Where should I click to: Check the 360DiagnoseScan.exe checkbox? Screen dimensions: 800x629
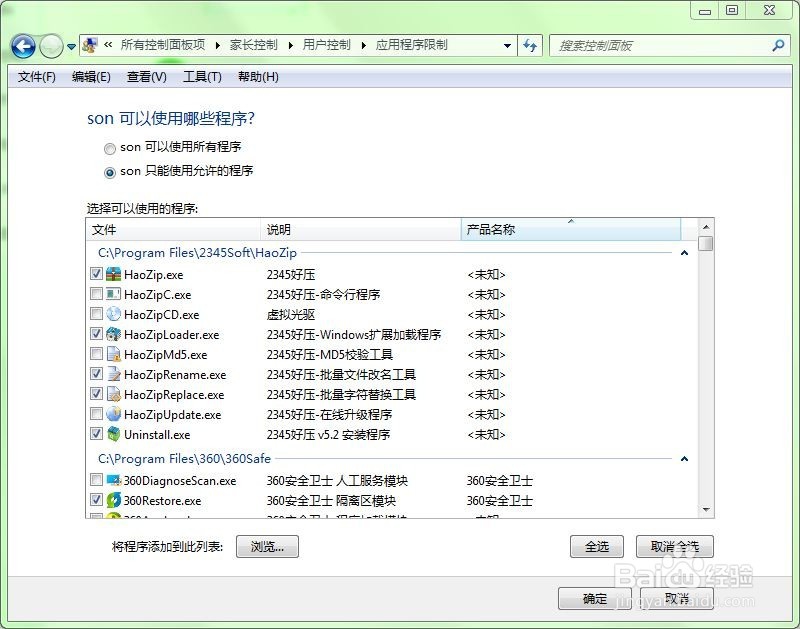[96, 480]
